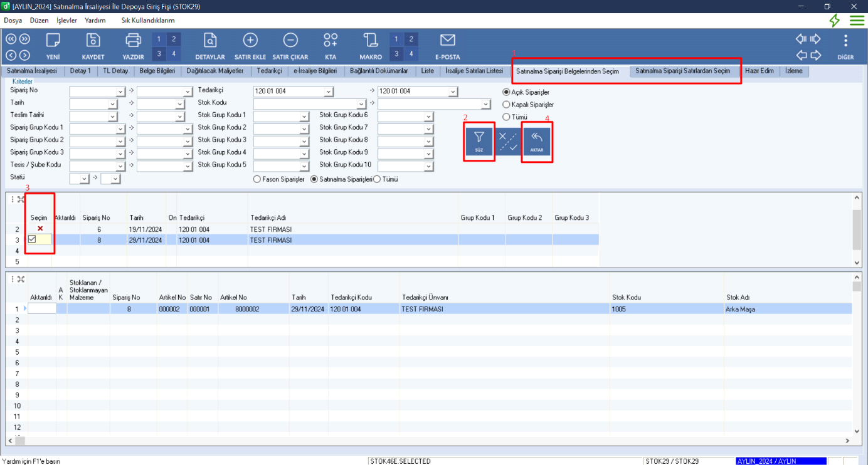Click Stok Kodu value 1005
This screenshot has height=465, width=868.
(x=618, y=309)
